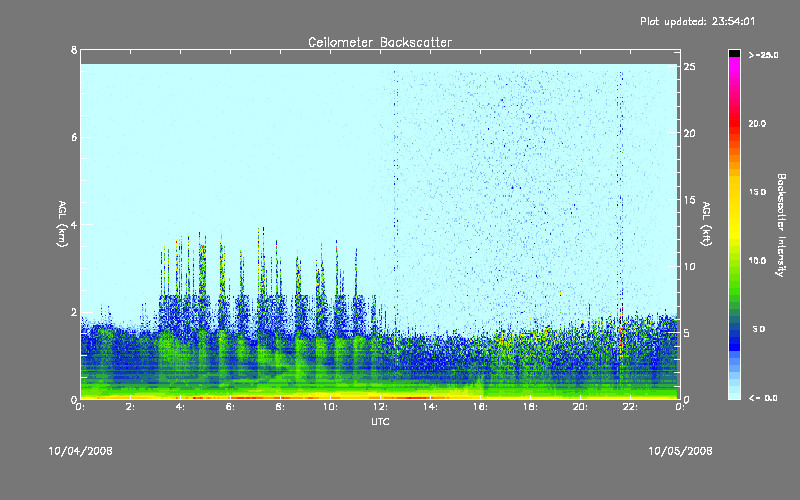Click the "UTC" time axis label
The image size is (800, 500).
[x=380, y=422]
